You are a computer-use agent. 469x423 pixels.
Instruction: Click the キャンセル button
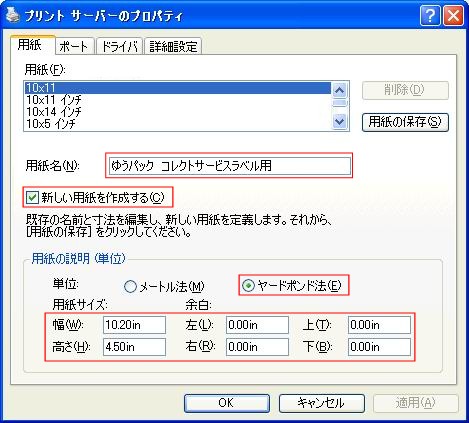(x=321, y=403)
